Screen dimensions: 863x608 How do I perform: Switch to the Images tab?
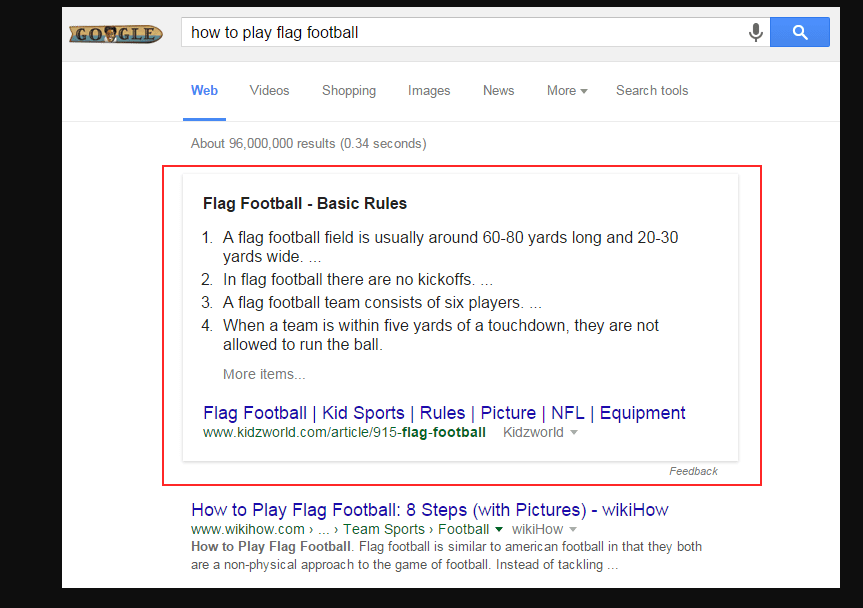429,90
